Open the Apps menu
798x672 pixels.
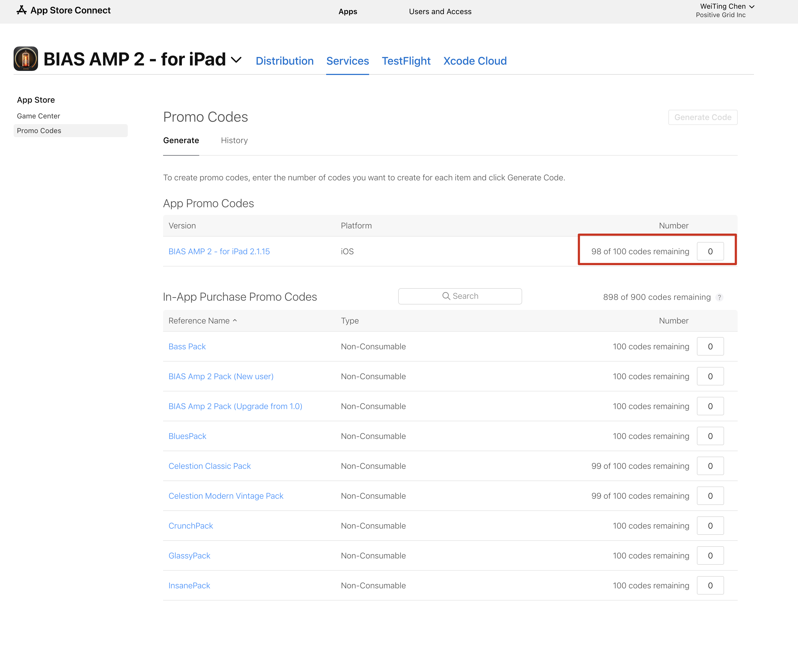348,11
